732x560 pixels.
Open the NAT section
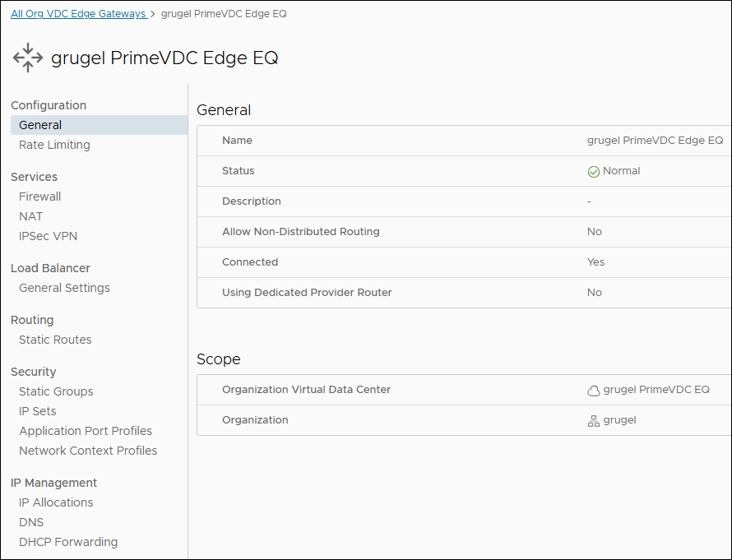(30, 216)
